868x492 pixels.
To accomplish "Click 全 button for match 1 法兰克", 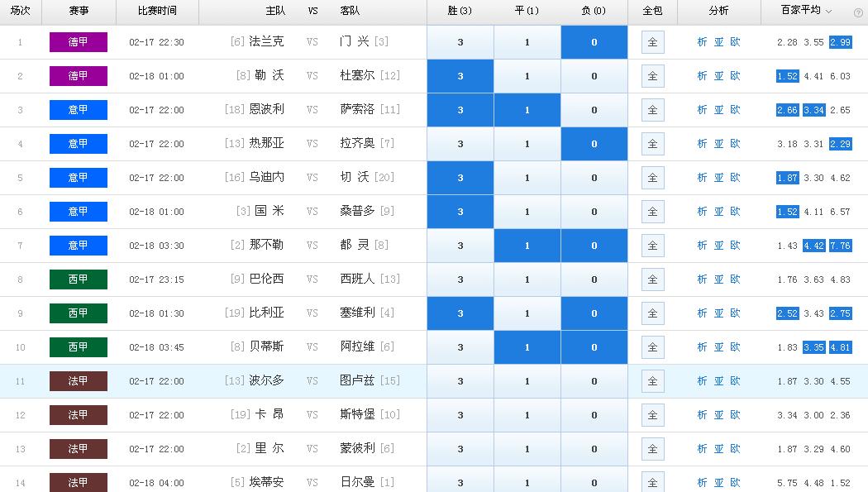I will click(x=653, y=42).
